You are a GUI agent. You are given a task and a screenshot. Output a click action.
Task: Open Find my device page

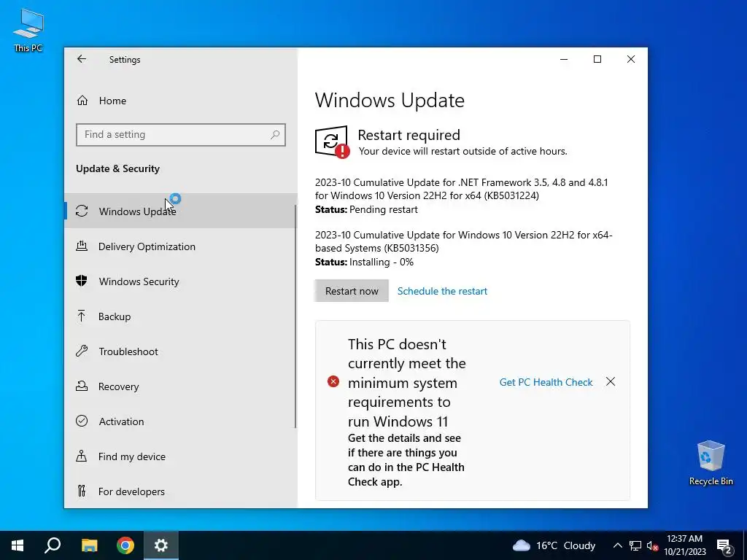[x=181, y=456]
